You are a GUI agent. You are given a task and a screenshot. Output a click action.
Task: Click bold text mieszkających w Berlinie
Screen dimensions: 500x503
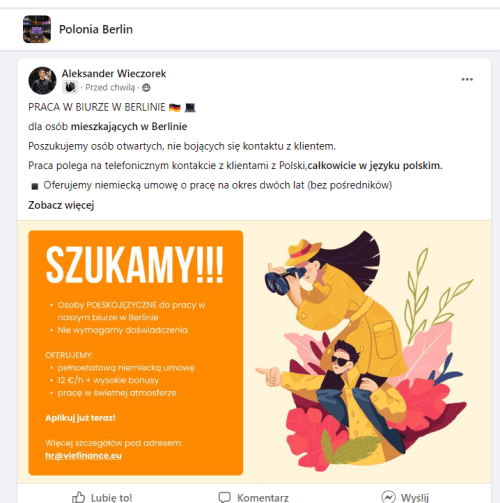[x=129, y=127]
